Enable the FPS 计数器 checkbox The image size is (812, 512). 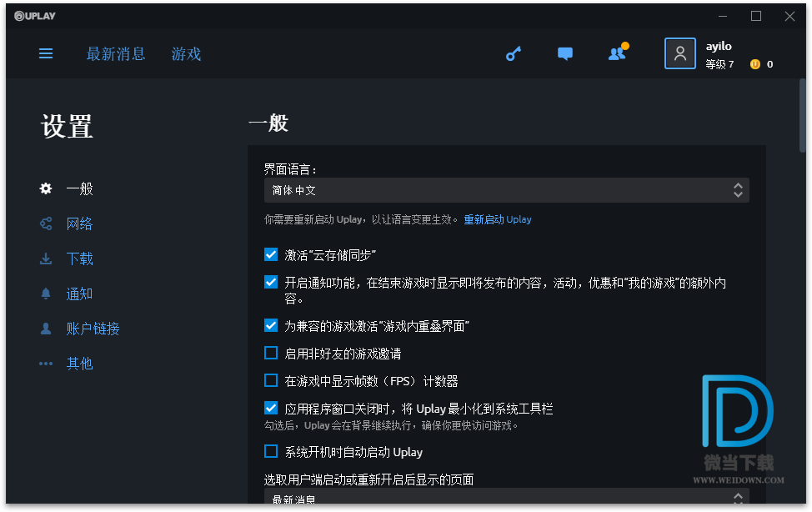(x=271, y=380)
